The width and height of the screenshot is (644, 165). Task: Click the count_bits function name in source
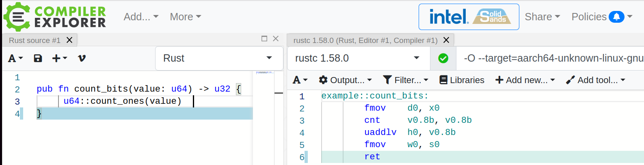coord(101,89)
